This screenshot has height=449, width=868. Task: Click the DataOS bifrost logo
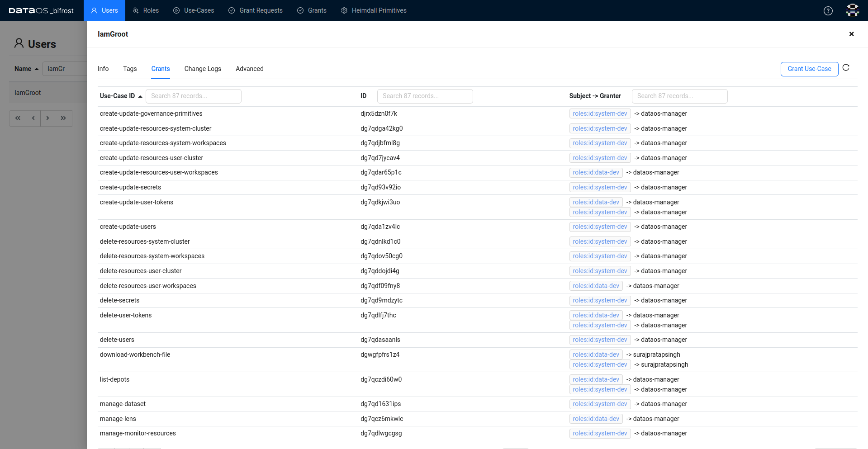(41, 10)
